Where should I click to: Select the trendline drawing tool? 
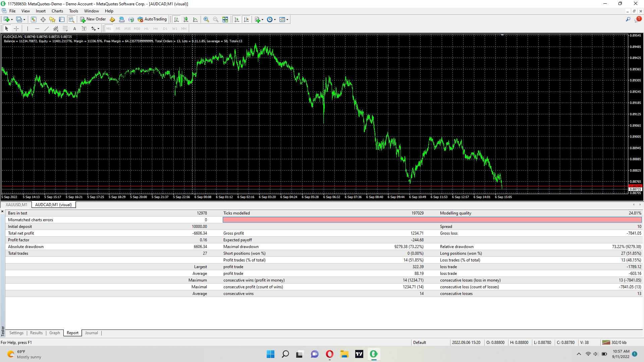[47, 28]
